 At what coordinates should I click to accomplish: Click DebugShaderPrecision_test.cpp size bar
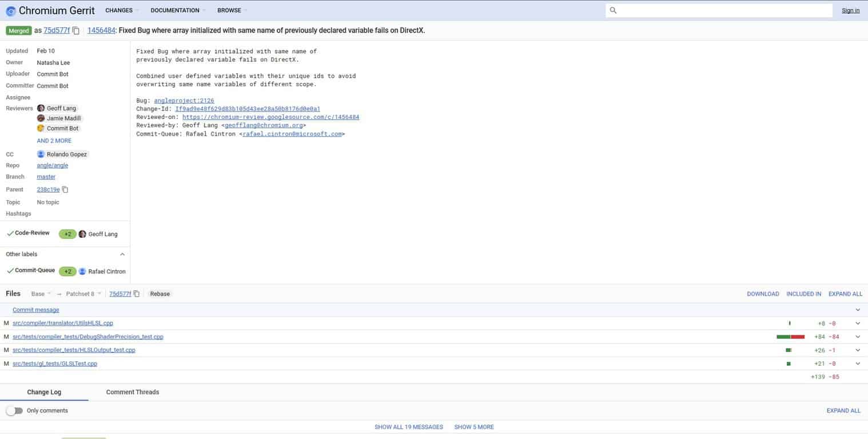(x=791, y=337)
